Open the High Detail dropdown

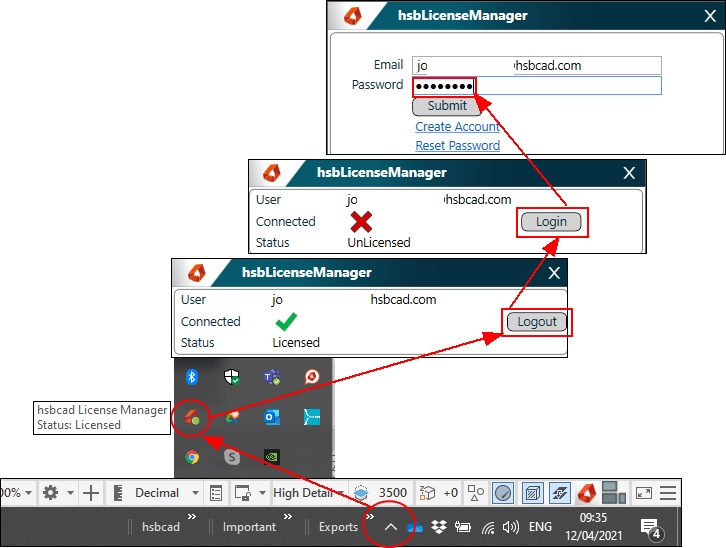(x=308, y=493)
